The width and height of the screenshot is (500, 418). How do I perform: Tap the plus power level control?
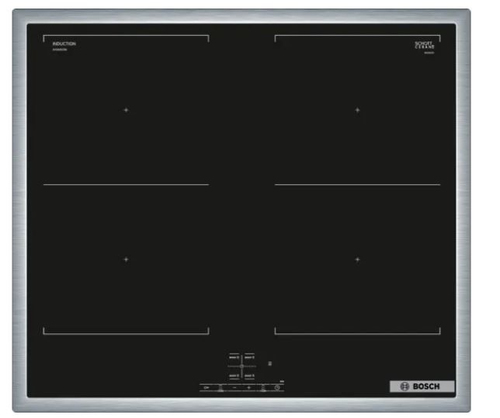(x=249, y=388)
